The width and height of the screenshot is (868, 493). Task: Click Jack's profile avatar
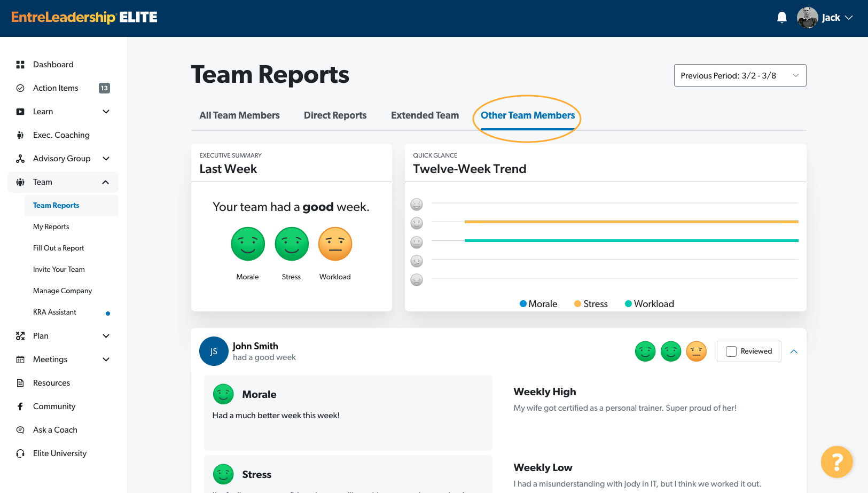point(807,18)
